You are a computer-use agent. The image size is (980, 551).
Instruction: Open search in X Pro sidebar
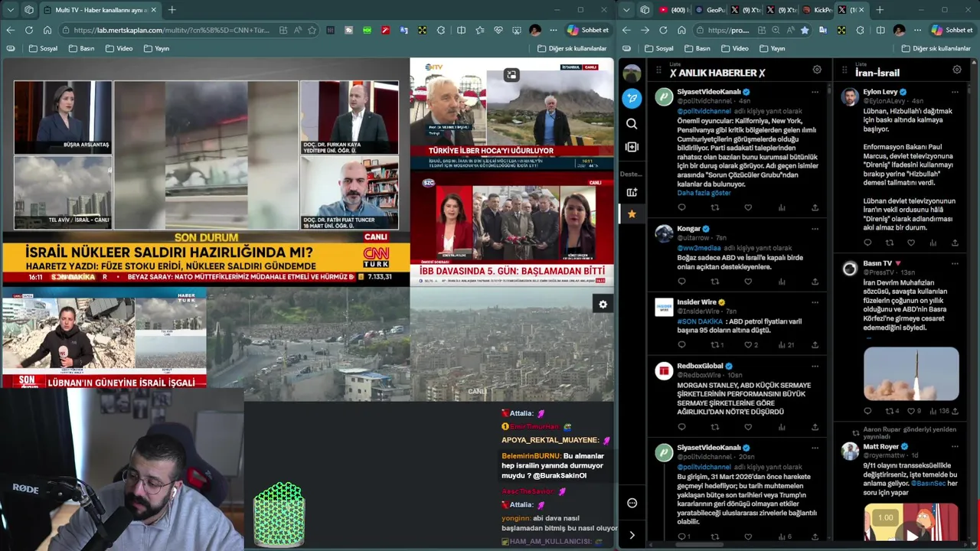click(x=632, y=123)
